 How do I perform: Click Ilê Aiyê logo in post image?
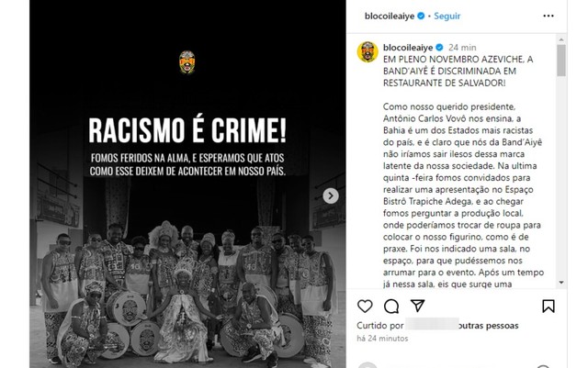coord(187,62)
